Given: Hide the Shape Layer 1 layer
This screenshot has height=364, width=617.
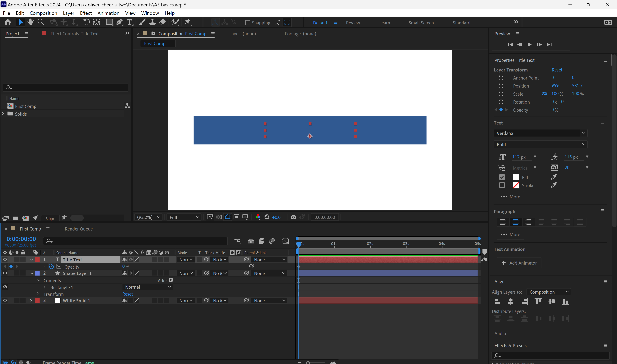Looking at the screenshot, I should 5,273.
